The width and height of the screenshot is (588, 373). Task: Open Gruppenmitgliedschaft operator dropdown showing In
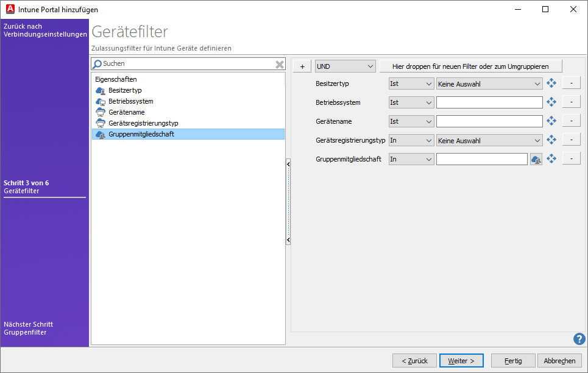411,159
